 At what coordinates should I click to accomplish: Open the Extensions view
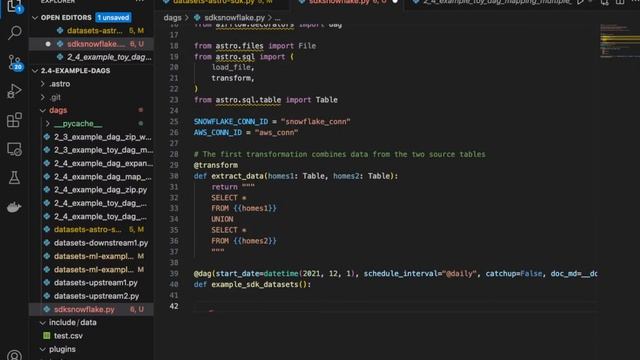15,120
